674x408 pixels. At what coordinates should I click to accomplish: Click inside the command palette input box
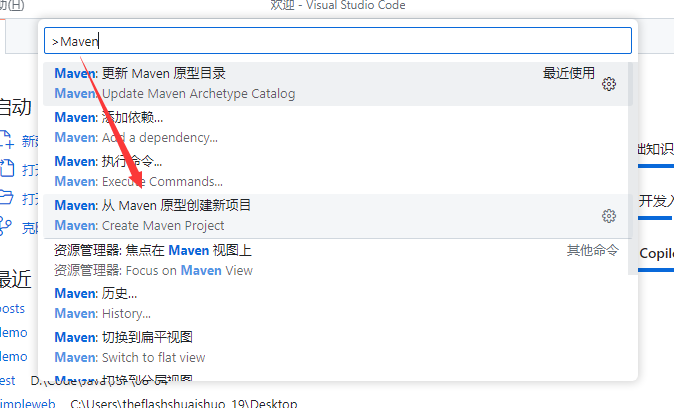(337, 41)
